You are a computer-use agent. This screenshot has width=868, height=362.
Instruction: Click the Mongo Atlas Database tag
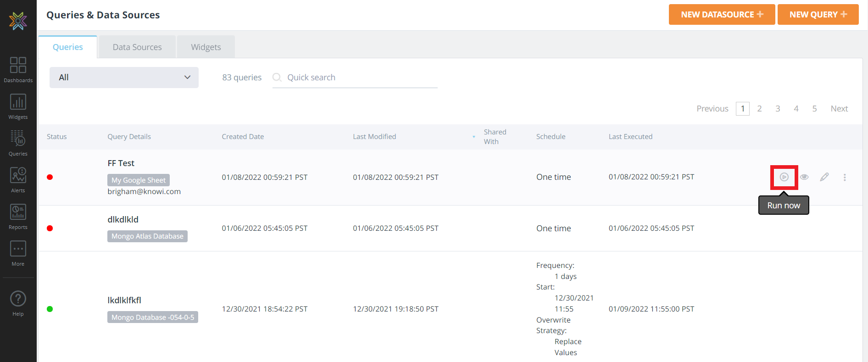coord(147,236)
